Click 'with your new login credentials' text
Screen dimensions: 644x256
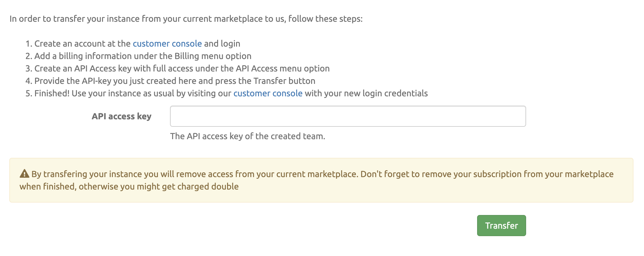(366, 93)
